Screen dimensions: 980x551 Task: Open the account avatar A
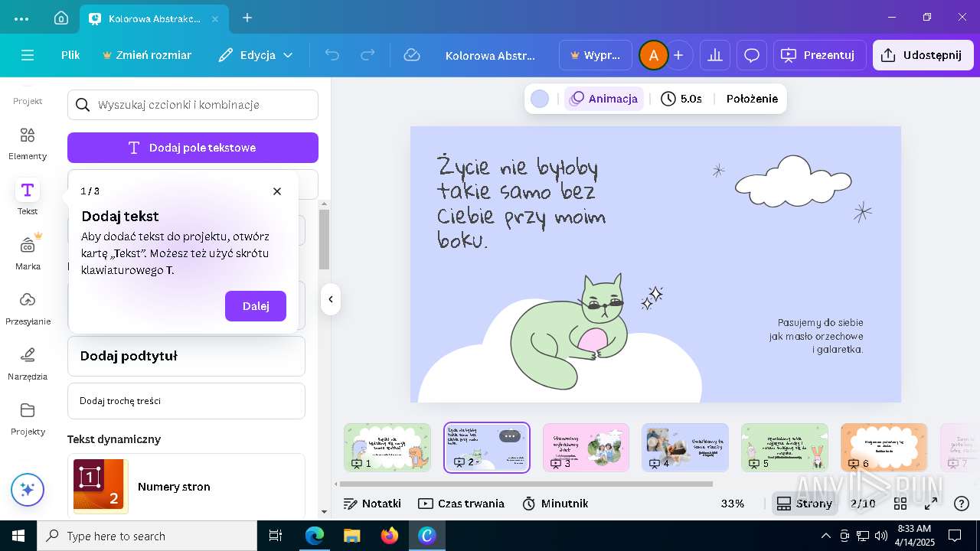pyautogui.click(x=653, y=55)
